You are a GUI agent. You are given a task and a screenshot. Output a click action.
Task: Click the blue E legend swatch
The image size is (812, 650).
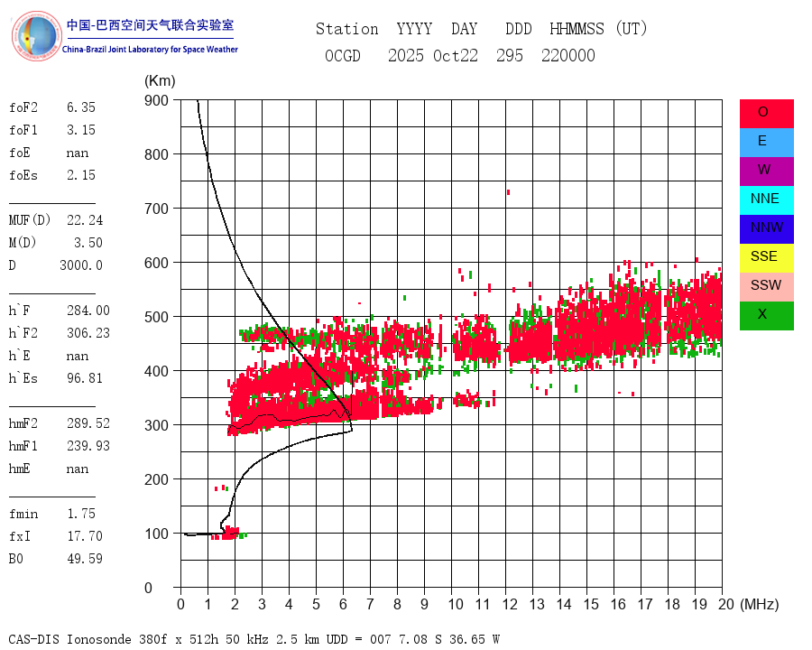point(766,143)
